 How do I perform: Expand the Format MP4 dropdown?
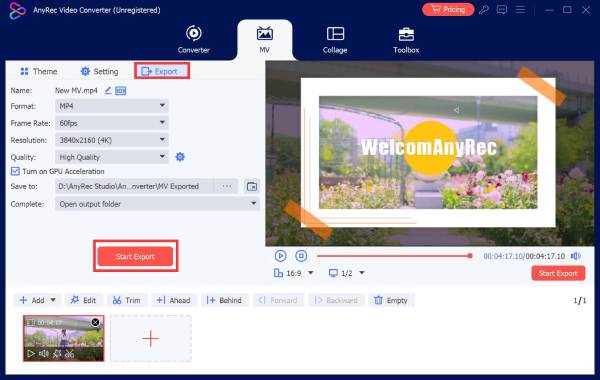[112, 106]
